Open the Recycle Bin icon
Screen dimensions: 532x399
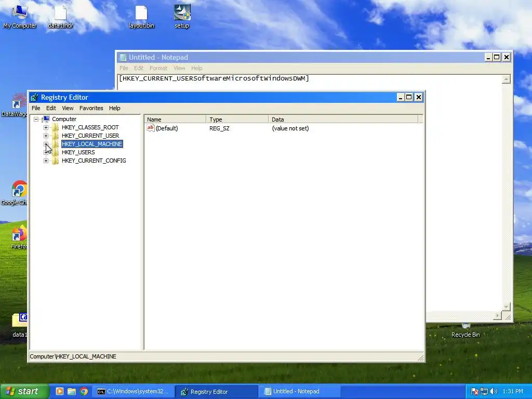pos(465,331)
